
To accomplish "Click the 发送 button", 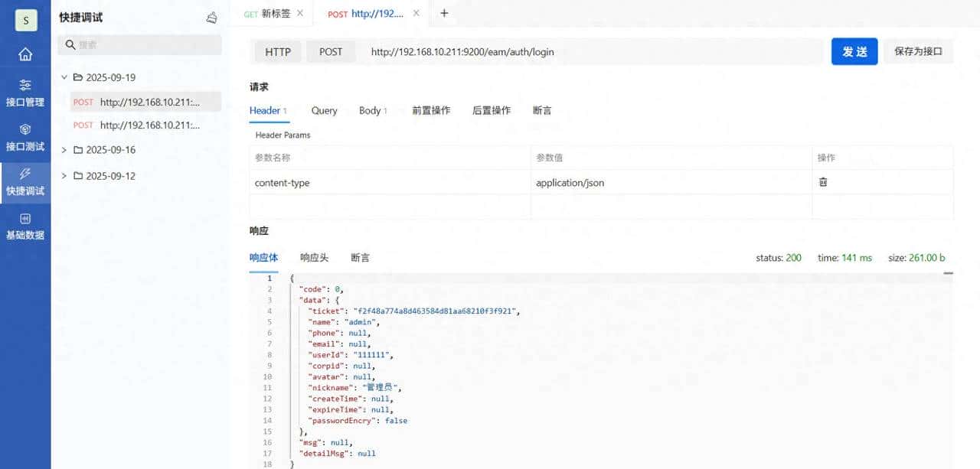I will [x=854, y=52].
